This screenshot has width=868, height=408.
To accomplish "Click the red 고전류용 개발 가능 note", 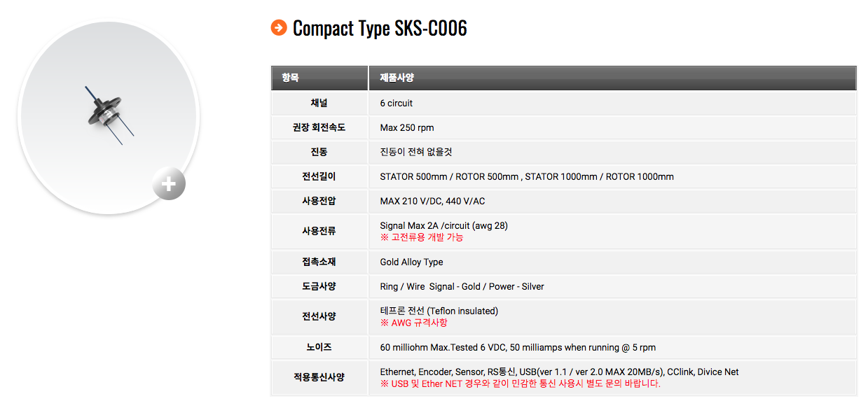I will click(422, 237).
